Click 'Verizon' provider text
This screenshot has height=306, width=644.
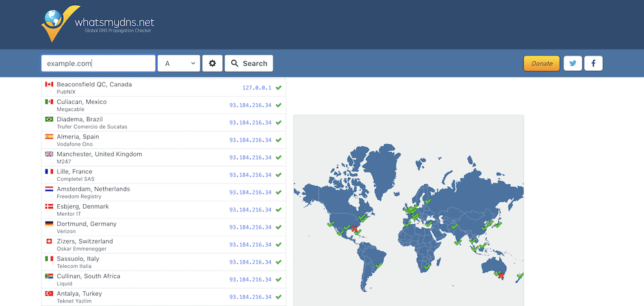tap(66, 231)
